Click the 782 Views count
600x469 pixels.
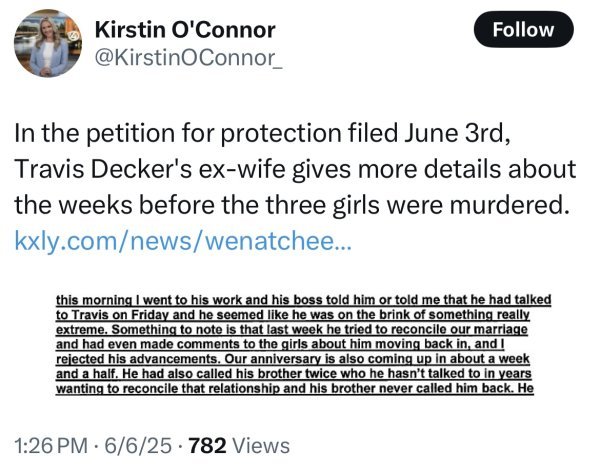240,445
